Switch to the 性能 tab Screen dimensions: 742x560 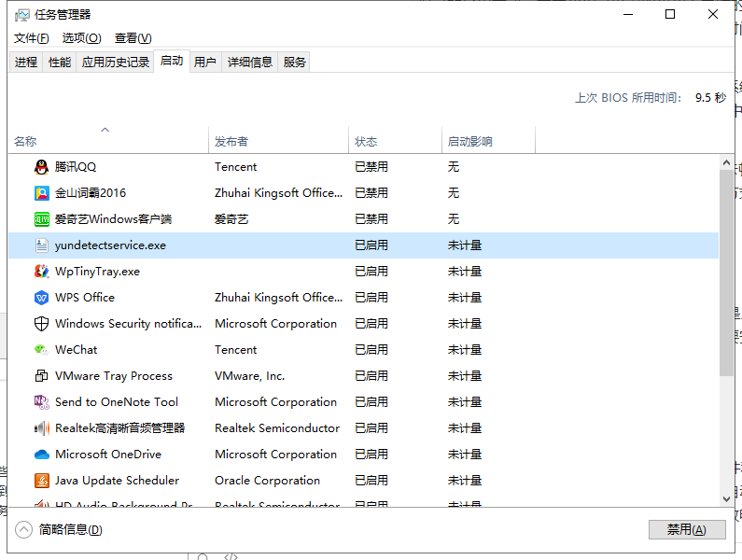pos(60,62)
